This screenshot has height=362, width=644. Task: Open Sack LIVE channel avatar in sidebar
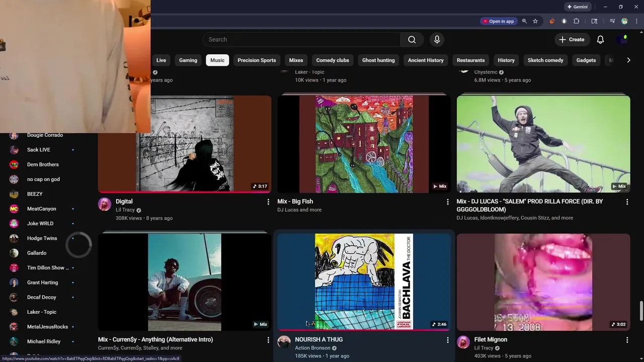(x=14, y=150)
